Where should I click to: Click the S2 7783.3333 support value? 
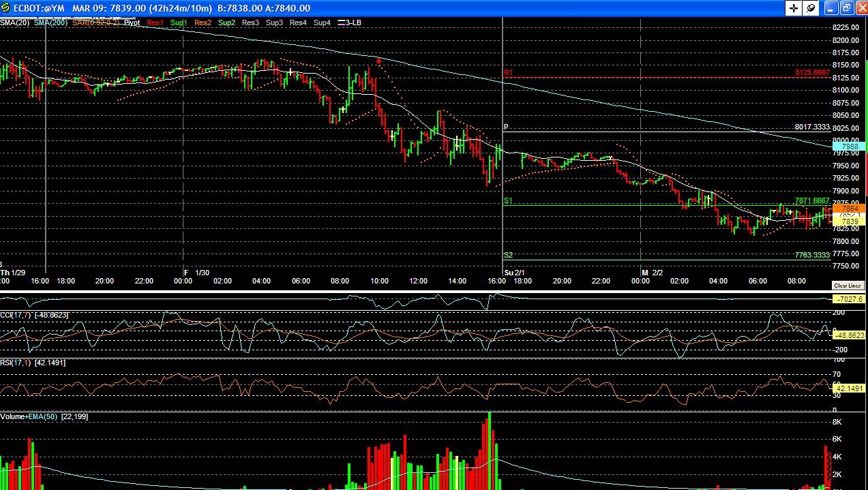tap(812, 255)
